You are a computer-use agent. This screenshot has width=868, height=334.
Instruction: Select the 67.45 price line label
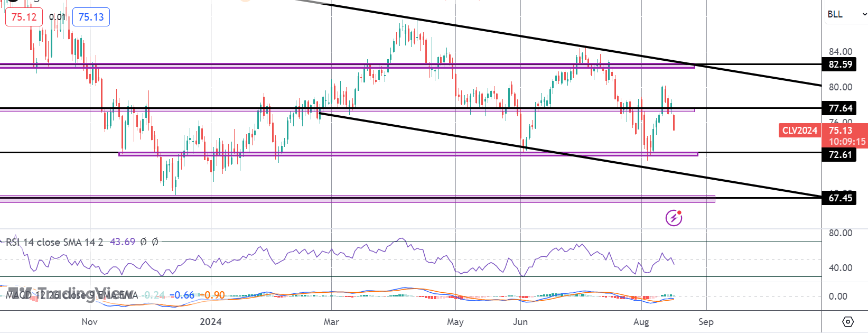pyautogui.click(x=840, y=198)
